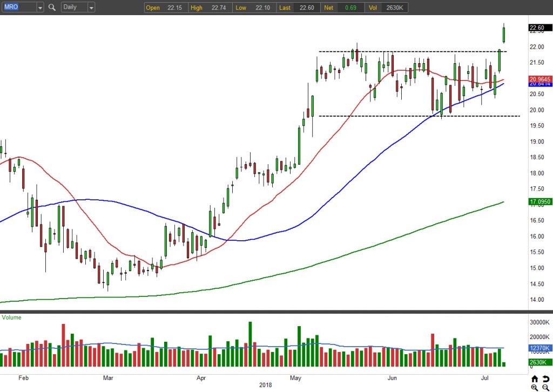Zoom in on the chart with the plus magnifier
The width and height of the screenshot is (553, 392).
pyautogui.click(x=535, y=388)
